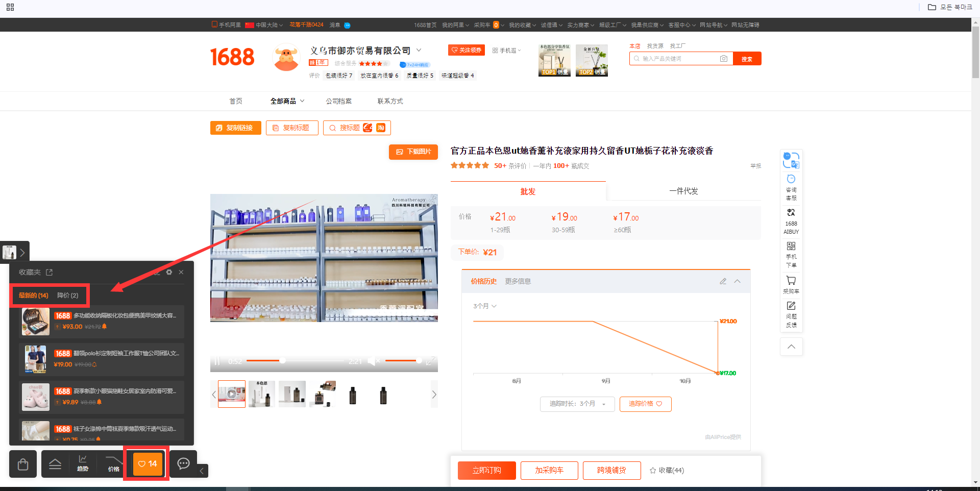Image resolution: width=980 pixels, height=491 pixels.
Task: Open the bookmarks folder in browser bar
Action: [950, 7]
